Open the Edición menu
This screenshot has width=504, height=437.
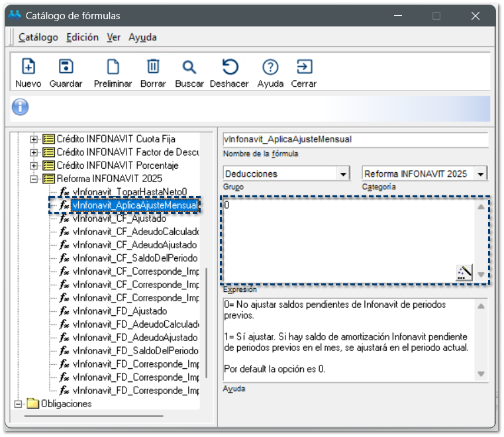82,38
